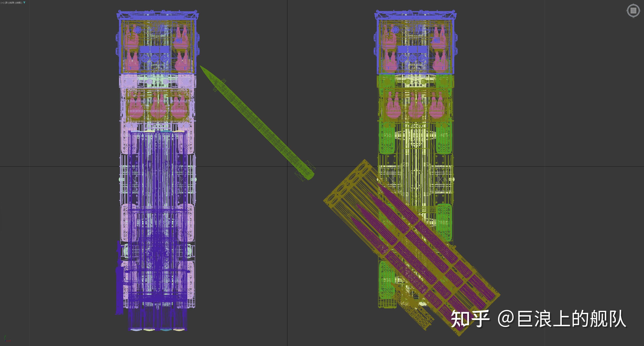
Task: Open the [顶] point-of-view viewport menu
Action: point(7,3)
